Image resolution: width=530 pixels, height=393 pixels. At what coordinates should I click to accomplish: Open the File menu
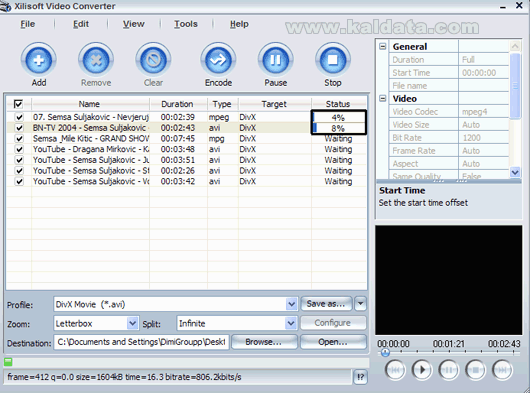pyautogui.click(x=28, y=24)
